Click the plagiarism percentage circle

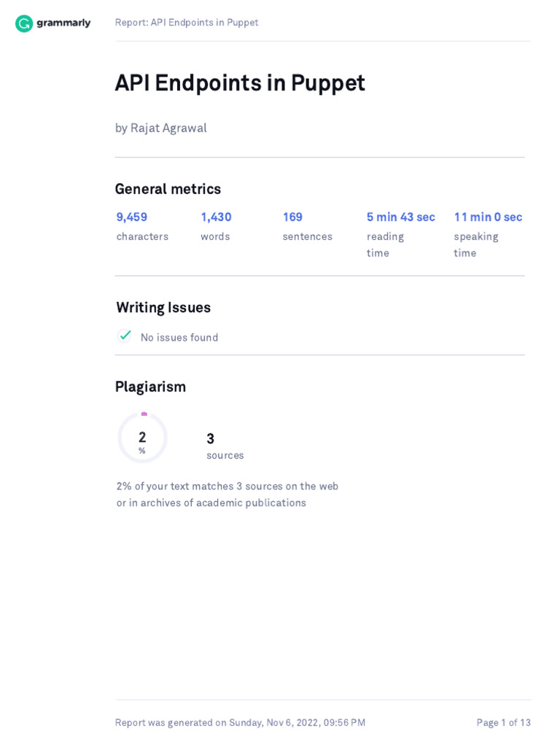(x=142, y=438)
